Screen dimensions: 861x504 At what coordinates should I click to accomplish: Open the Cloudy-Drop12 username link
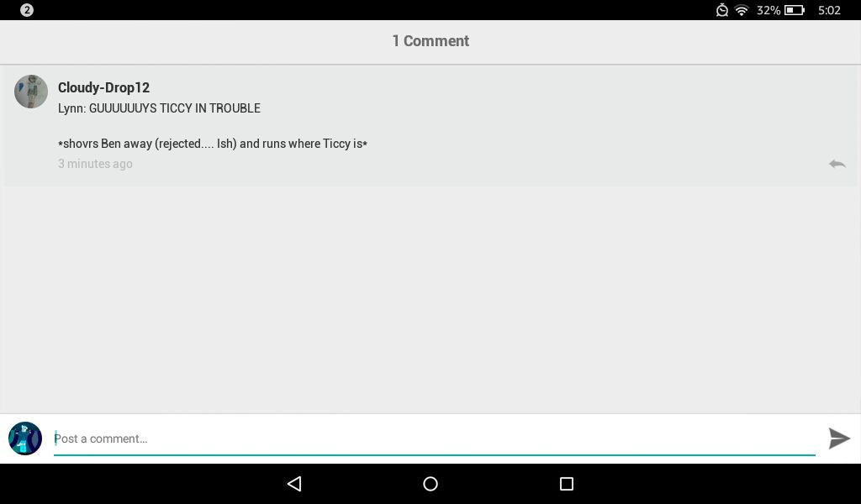pos(103,87)
